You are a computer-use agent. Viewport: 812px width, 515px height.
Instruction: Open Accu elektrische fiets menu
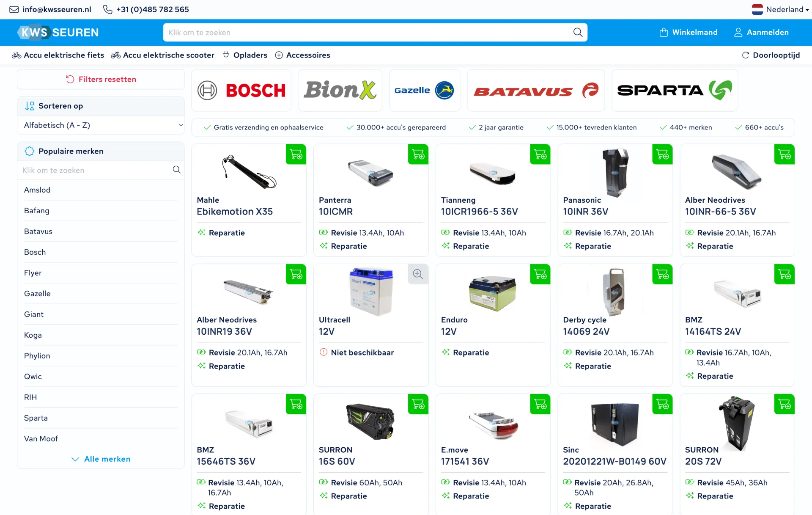pyautogui.click(x=58, y=55)
